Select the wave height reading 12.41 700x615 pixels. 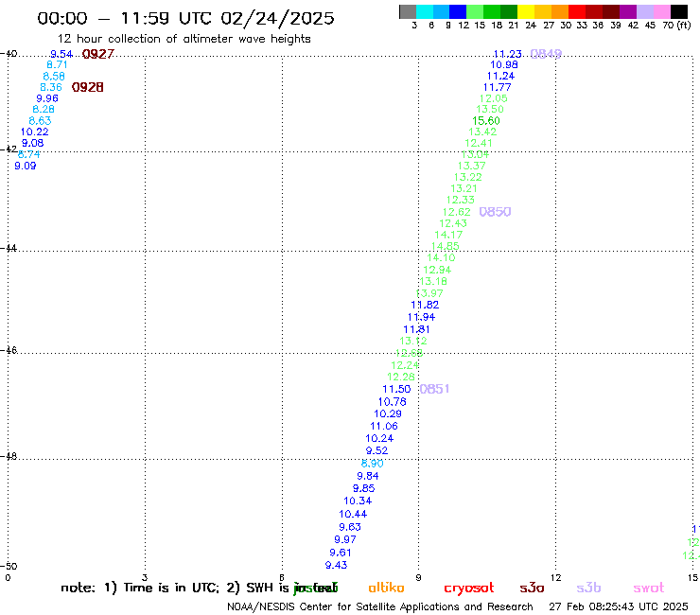click(479, 144)
